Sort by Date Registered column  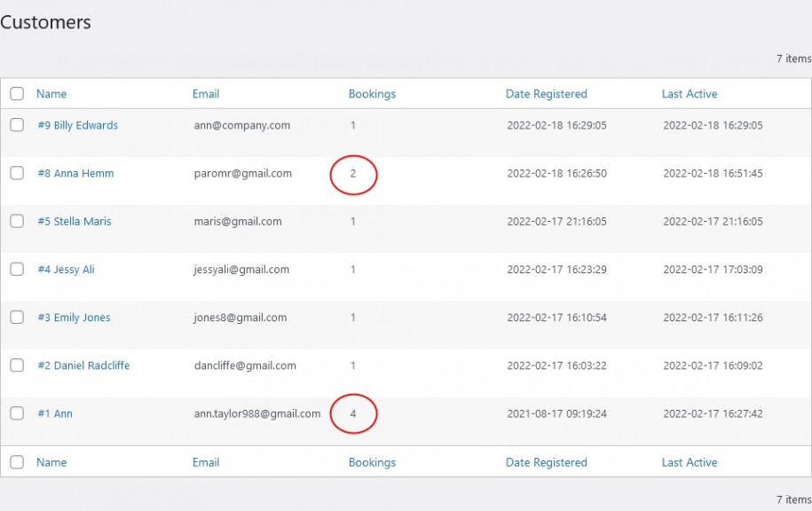click(546, 93)
